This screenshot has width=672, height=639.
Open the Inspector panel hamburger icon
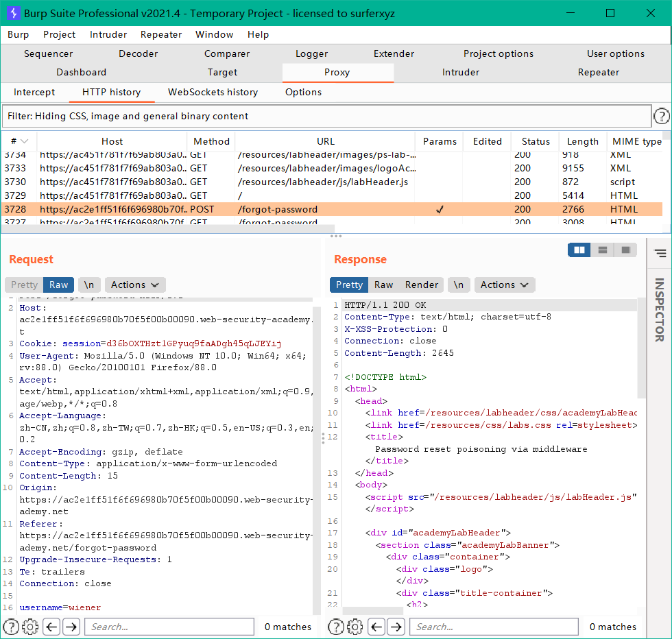coord(660,253)
